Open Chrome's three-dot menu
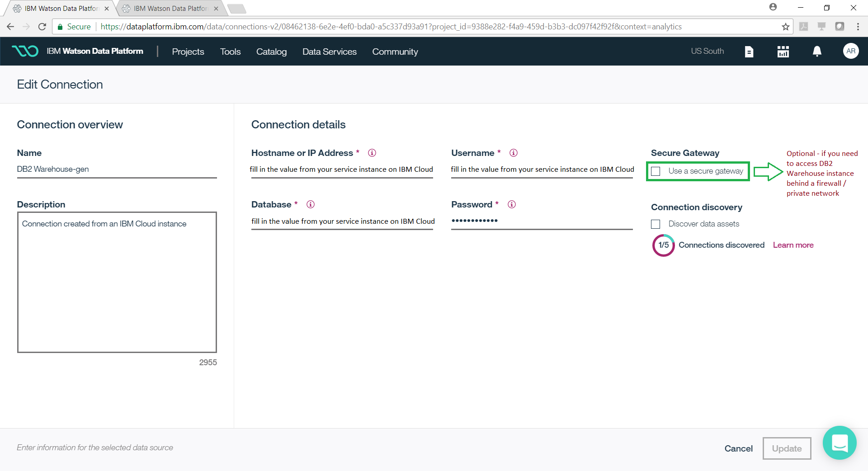The height and width of the screenshot is (471, 868). [858, 27]
